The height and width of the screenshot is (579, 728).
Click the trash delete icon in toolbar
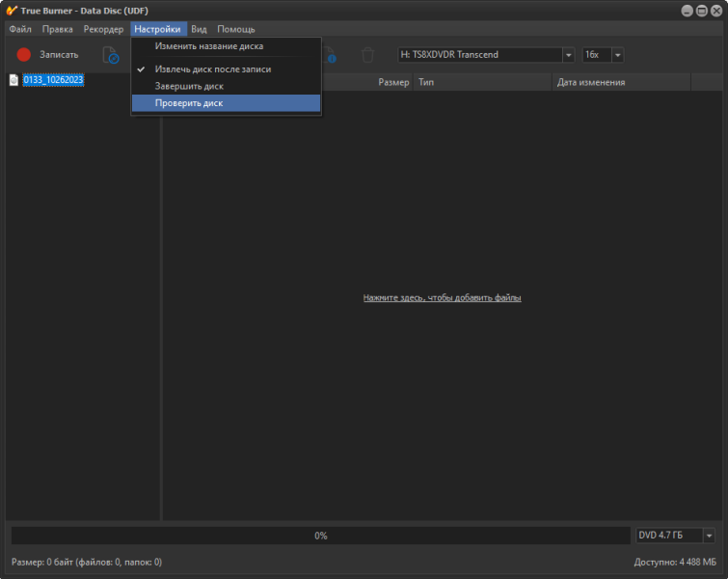pos(367,55)
